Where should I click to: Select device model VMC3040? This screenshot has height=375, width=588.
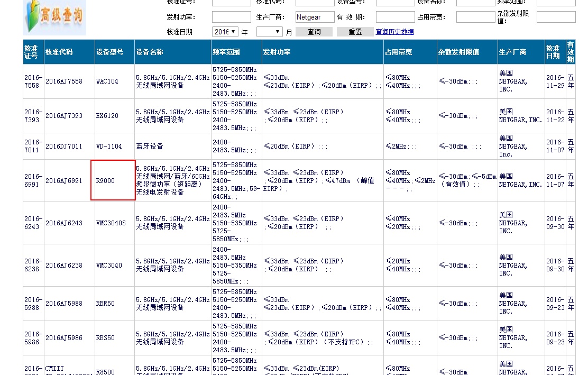(x=109, y=266)
